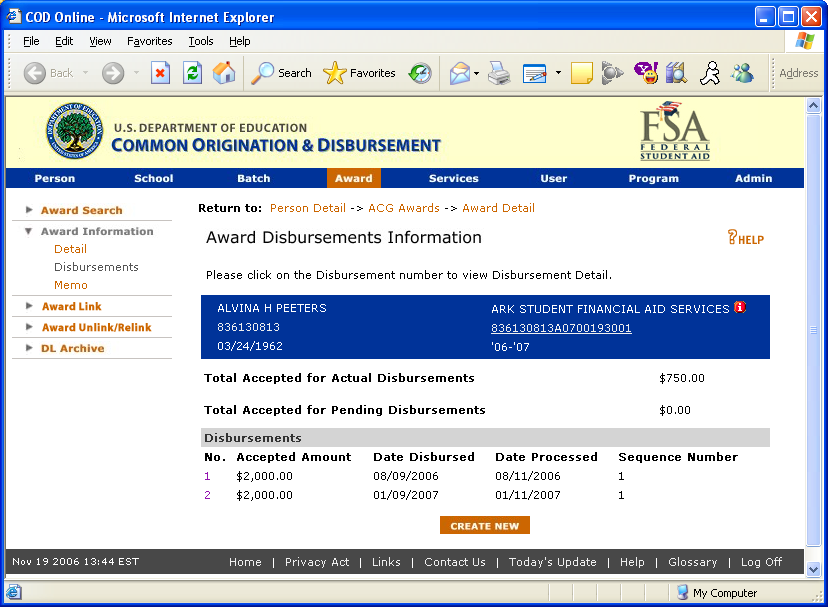Switch to the School navigation tab
Screen dimensions: 828x607
tap(154, 178)
